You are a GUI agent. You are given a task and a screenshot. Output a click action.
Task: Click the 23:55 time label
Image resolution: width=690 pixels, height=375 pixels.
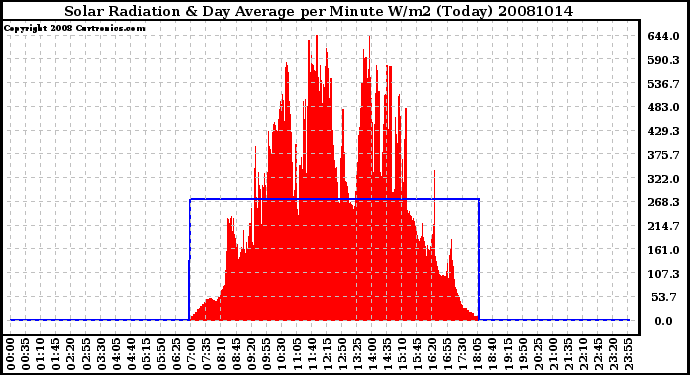coord(627,354)
